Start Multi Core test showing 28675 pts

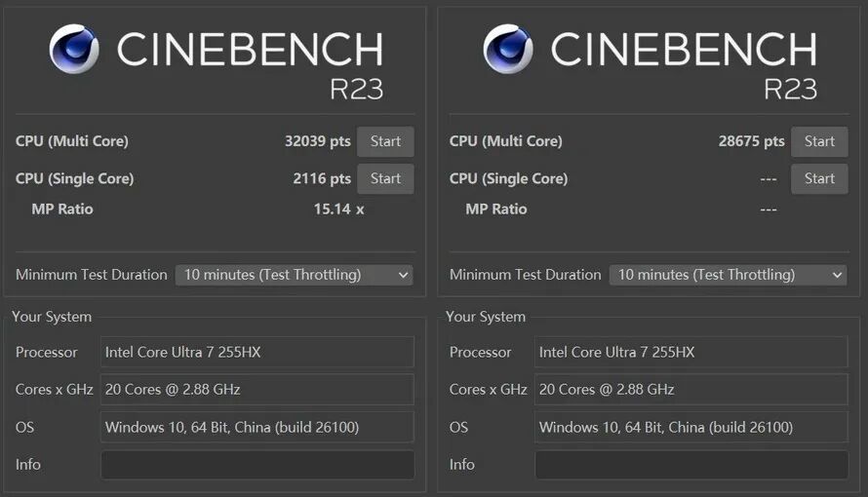tap(819, 141)
